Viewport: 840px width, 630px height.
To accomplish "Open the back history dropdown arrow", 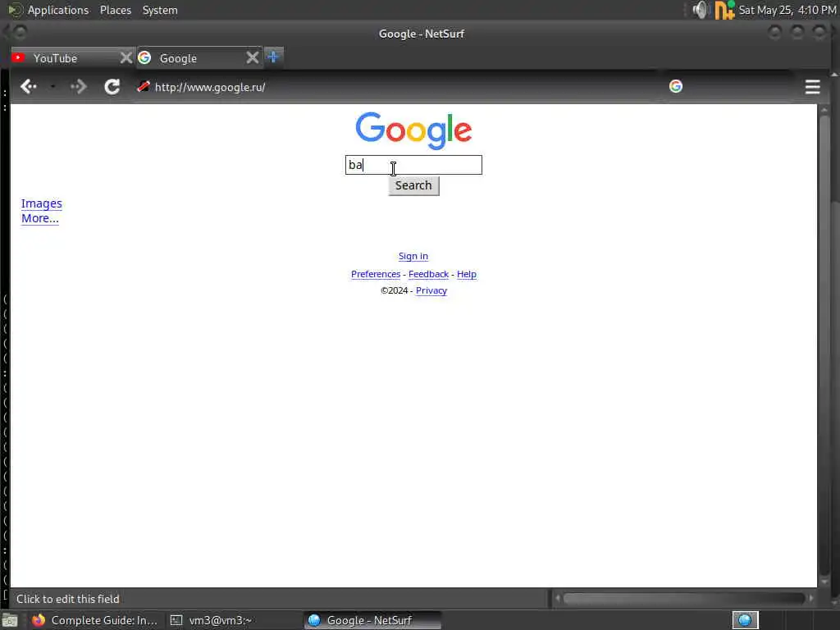I will (x=52, y=86).
